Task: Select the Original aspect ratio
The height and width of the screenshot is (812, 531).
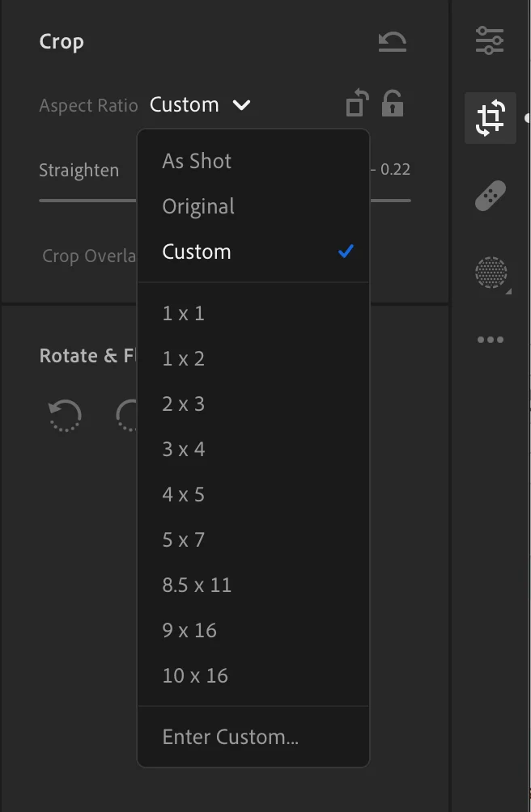Action: click(198, 206)
